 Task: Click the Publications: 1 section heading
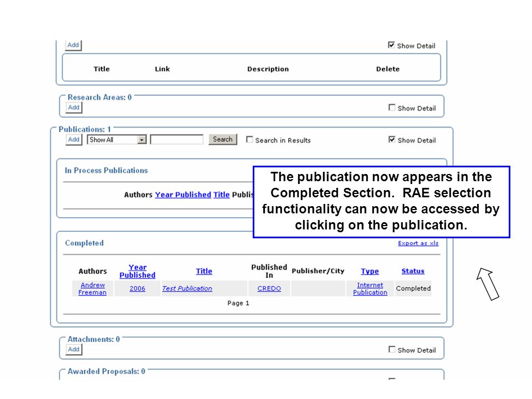[x=84, y=129]
